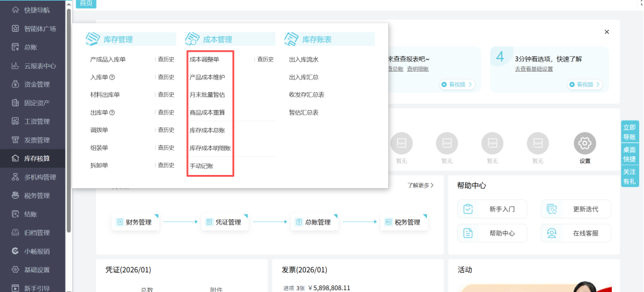This screenshot has height=292, width=644.
Task: Click the 快捷导航 home icon in sidebar
Action: click(x=15, y=10)
